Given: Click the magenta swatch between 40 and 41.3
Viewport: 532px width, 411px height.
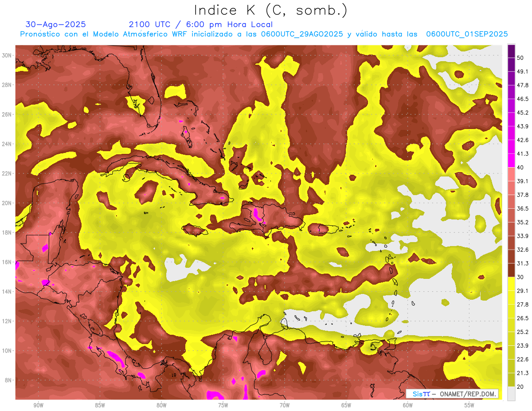Looking at the screenshot, I should (511, 160).
